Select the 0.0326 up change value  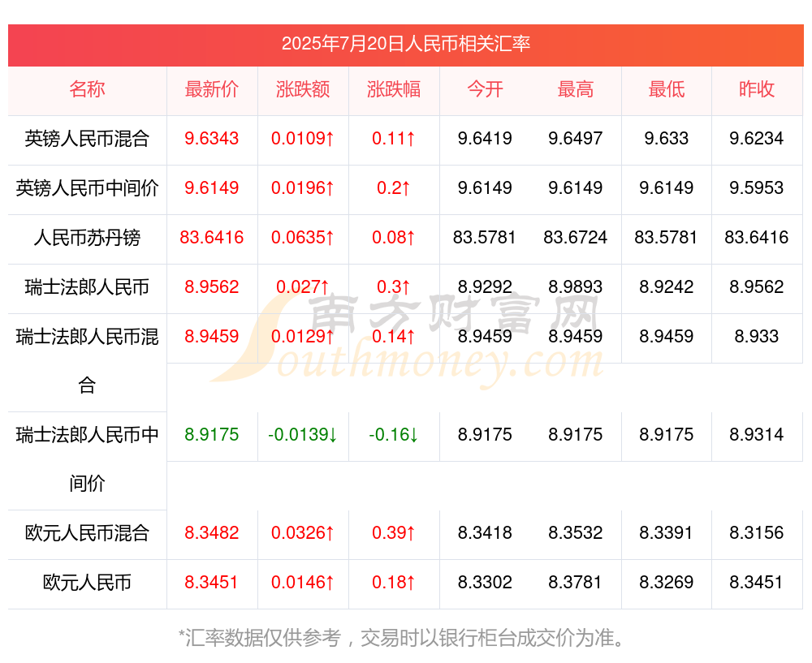tap(302, 532)
